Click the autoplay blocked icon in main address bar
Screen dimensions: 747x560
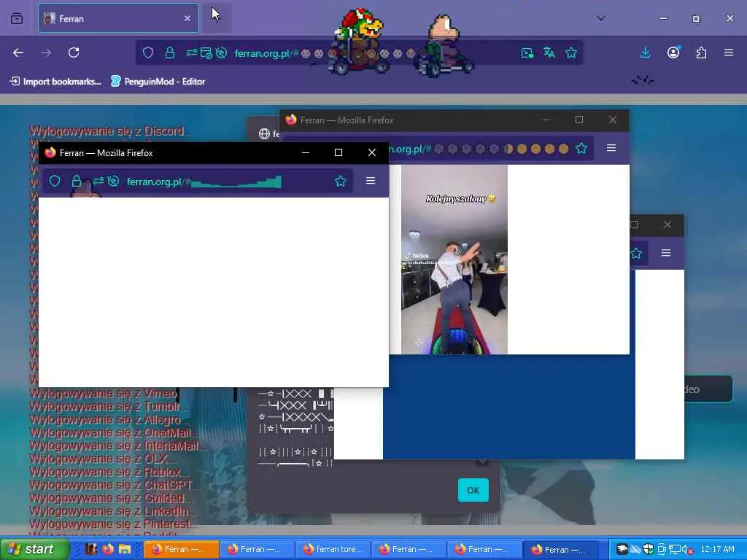(x=221, y=52)
